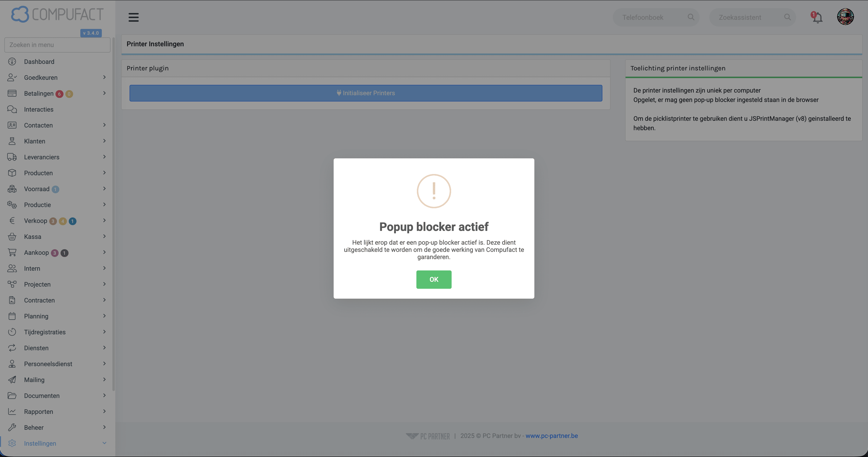
Task: Click the Aankoop cart icon
Action: tap(12, 253)
